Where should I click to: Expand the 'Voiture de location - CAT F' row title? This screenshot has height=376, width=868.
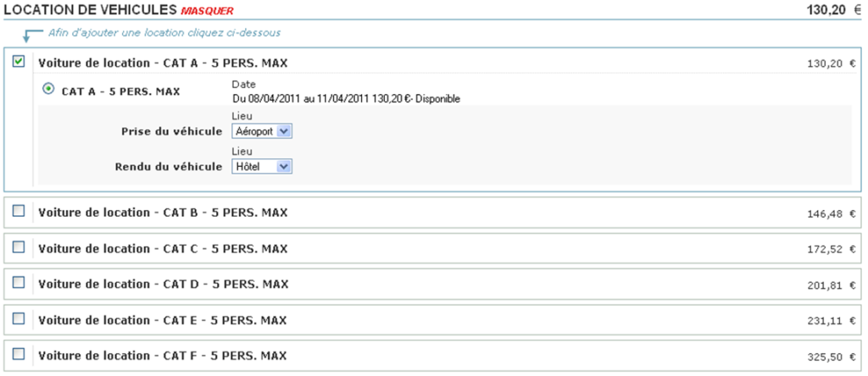click(x=163, y=356)
